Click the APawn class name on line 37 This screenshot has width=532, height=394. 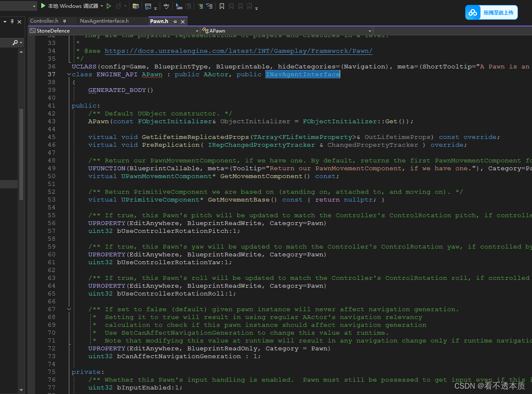pyautogui.click(x=152, y=75)
